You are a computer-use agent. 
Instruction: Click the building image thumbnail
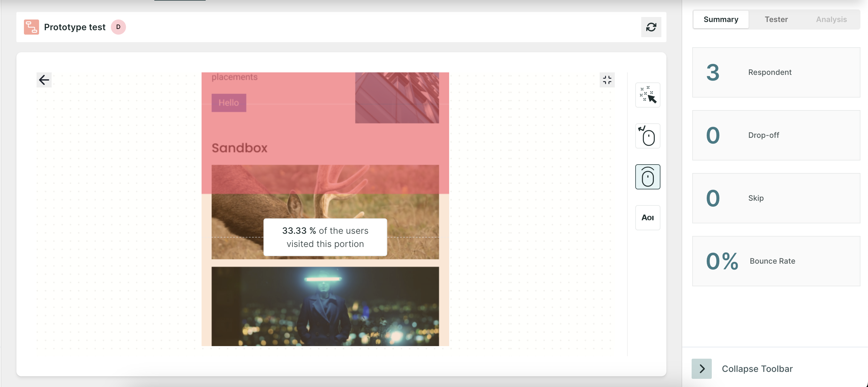click(397, 98)
